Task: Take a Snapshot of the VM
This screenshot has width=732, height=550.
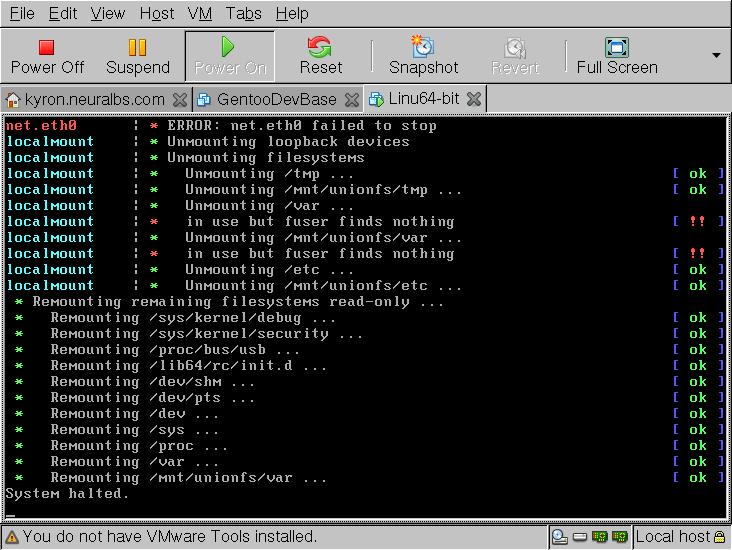Action: pos(423,56)
